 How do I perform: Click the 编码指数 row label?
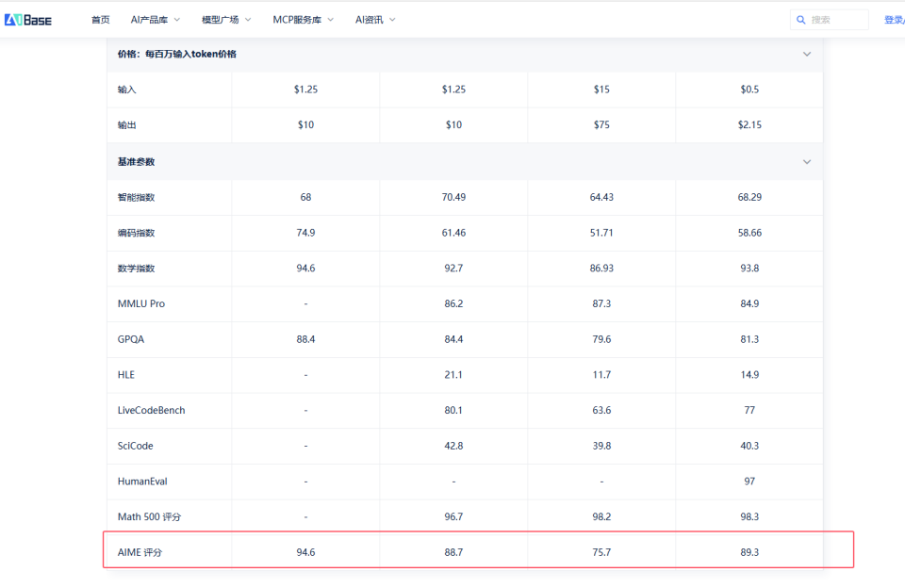tap(137, 233)
